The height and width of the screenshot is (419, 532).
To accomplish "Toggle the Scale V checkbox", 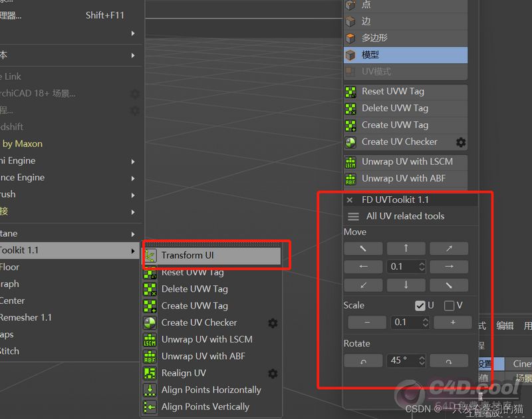I will 450,306.
